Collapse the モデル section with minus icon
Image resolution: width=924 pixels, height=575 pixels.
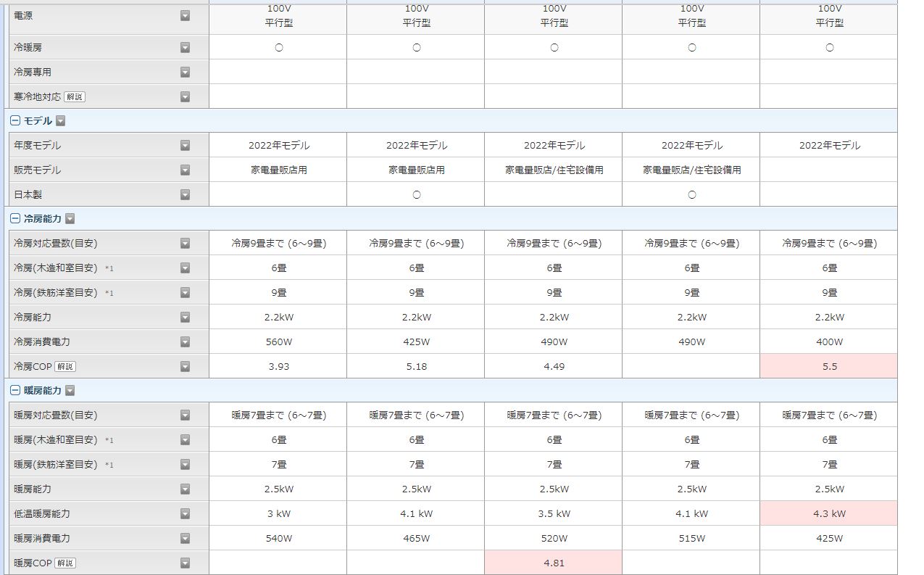pos(15,121)
